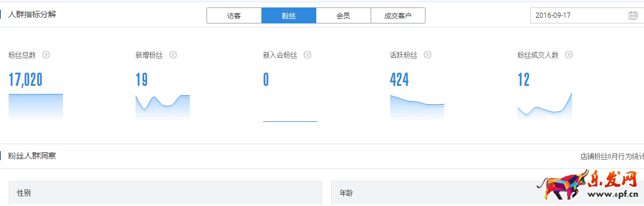The image size is (644, 206).
Task: Open the 会员 tab
Action: (x=343, y=15)
